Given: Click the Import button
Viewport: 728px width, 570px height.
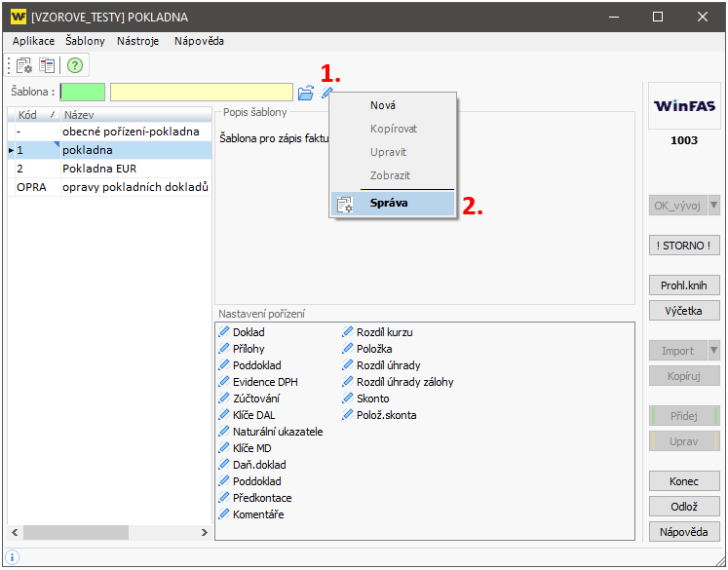Looking at the screenshot, I should click(678, 351).
